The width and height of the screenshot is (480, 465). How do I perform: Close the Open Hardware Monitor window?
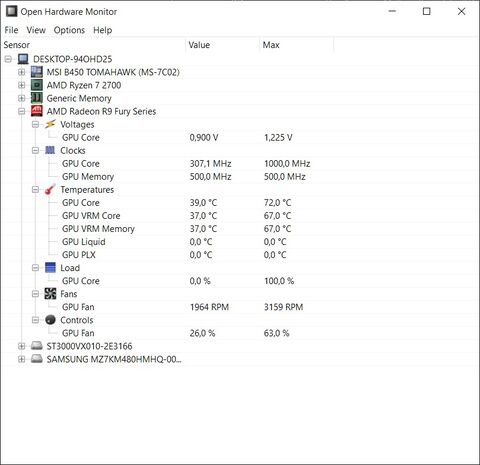click(461, 11)
